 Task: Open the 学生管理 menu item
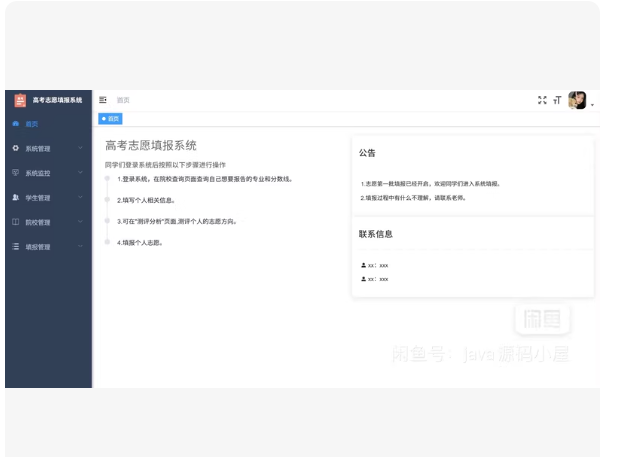coord(48,198)
